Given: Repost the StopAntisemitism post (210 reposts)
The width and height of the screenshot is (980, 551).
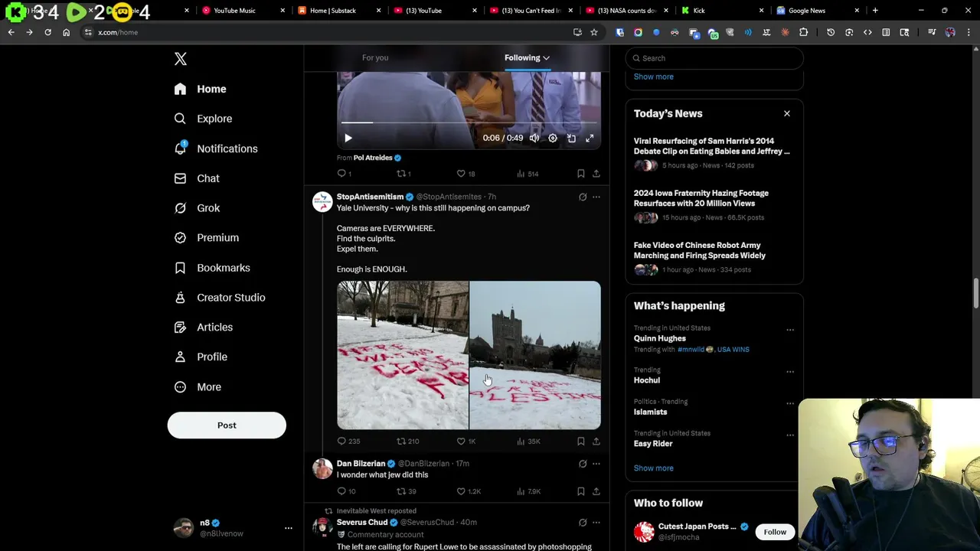Looking at the screenshot, I should click(x=407, y=442).
